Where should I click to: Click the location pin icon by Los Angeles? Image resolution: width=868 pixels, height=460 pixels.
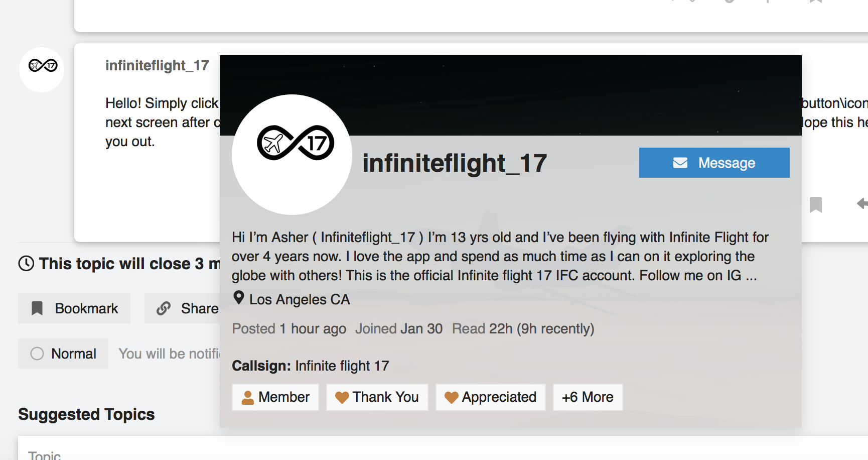[239, 298]
